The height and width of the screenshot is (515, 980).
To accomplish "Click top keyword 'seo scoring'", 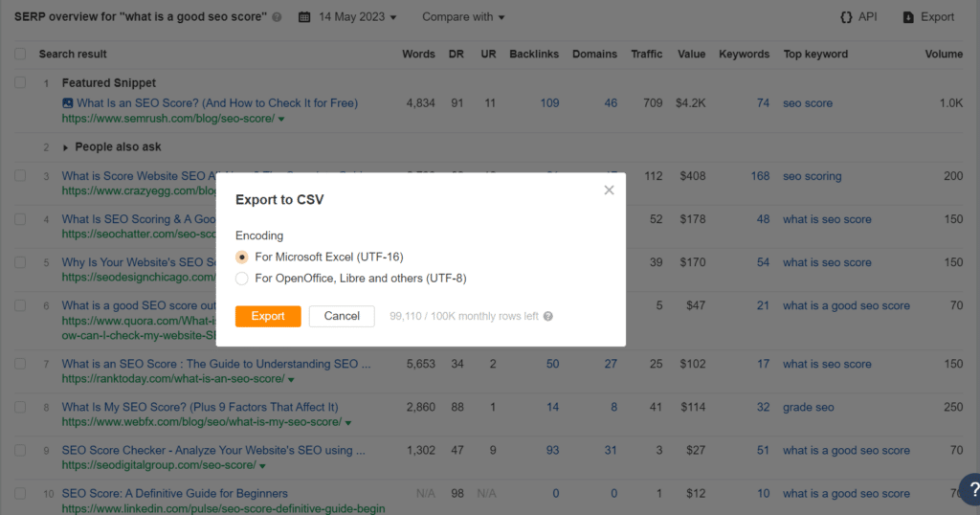I will pyautogui.click(x=812, y=176).
